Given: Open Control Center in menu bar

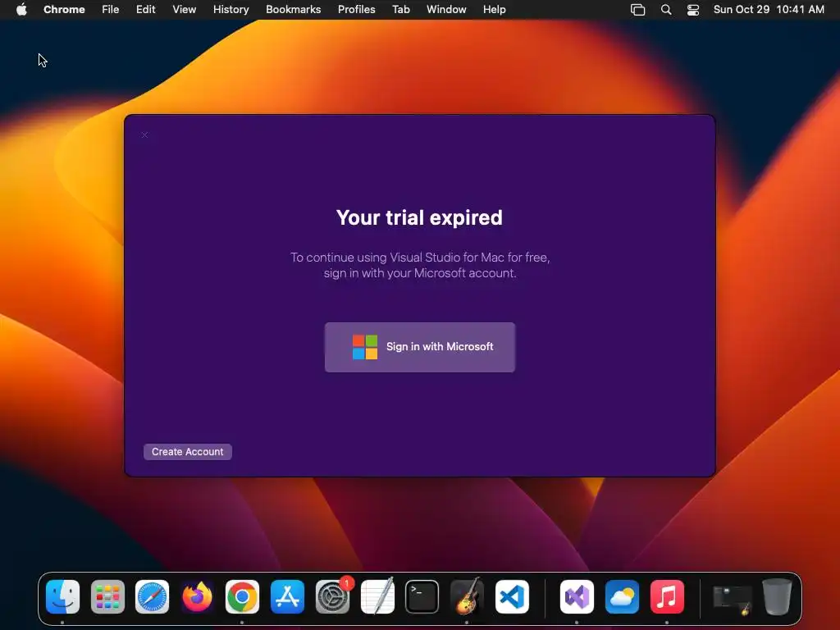Looking at the screenshot, I should tap(693, 10).
